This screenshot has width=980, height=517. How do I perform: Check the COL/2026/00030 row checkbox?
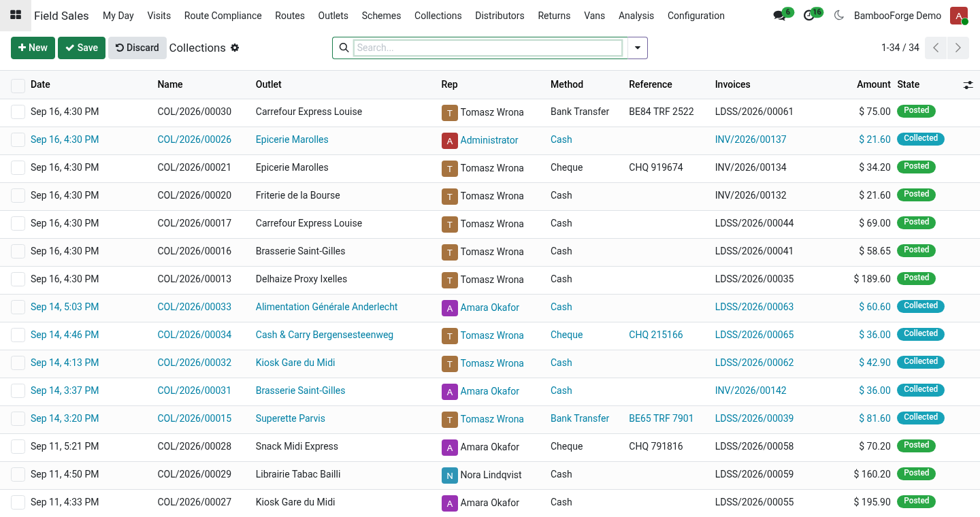click(x=18, y=112)
